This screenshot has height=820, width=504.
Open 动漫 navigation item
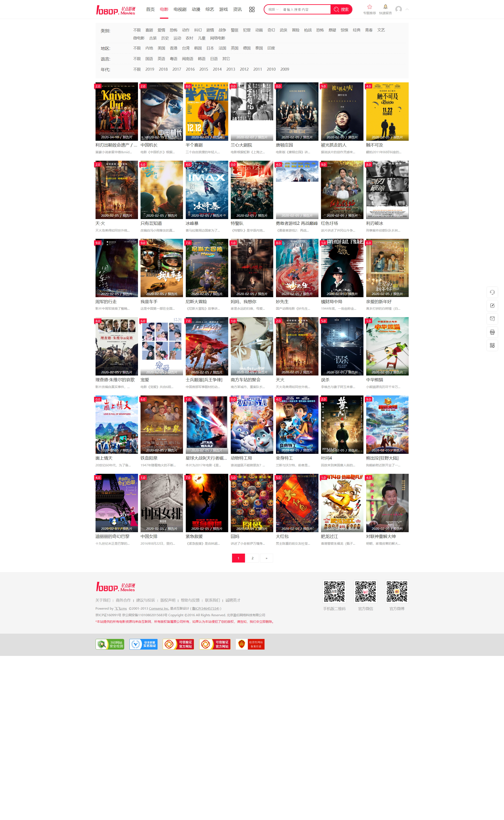[196, 9]
